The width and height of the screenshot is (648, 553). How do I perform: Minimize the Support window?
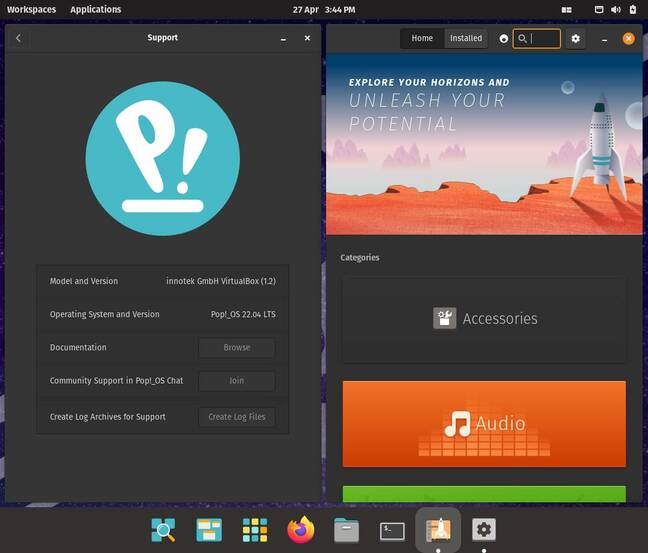point(283,38)
